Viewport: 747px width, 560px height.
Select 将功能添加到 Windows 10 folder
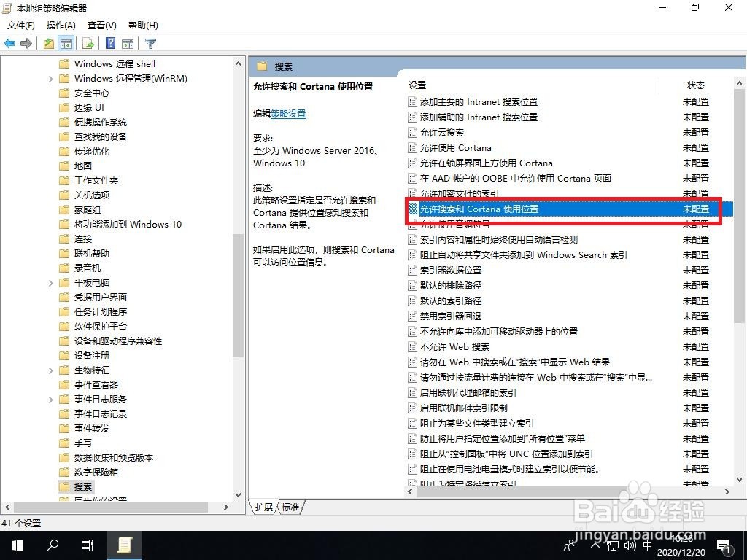coord(120,225)
